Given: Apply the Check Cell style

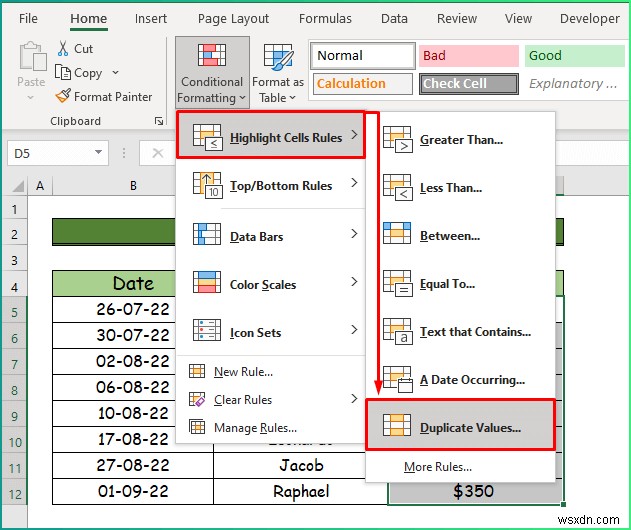Looking at the screenshot, I should pos(468,84).
